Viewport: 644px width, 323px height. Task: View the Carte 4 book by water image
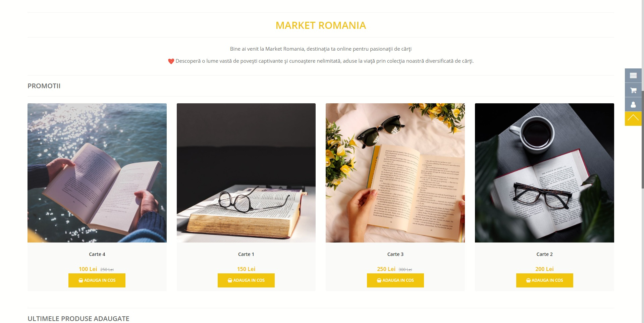(x=97, y=173)
